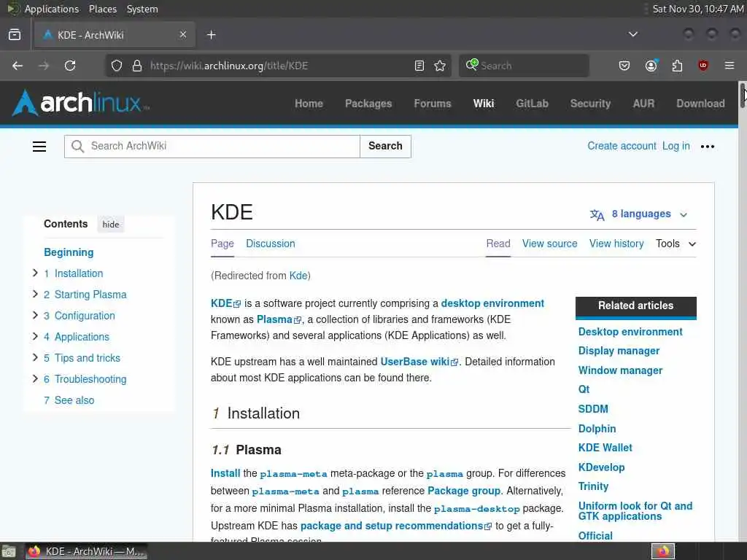This screenshot has height=560, width=747.
Task: Open the three-dots personal tools menu
Action: (x=708, y=147)
